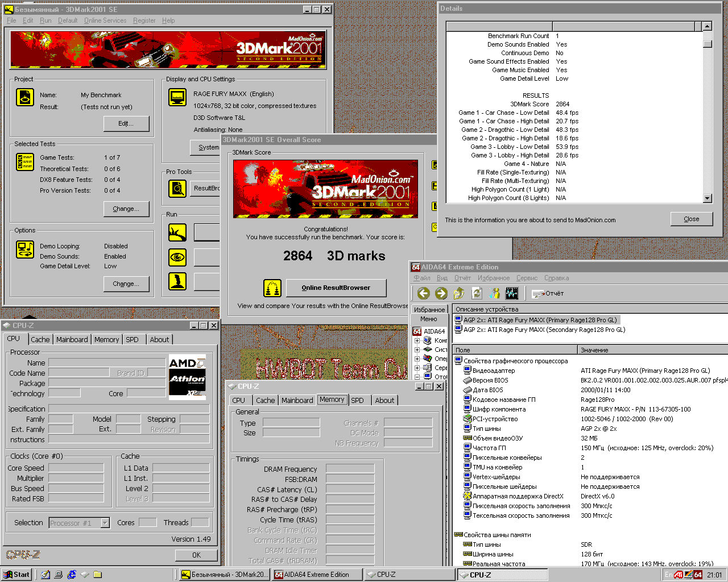The image size is (728, 582).
Task: Select the Видеоадаптер row in AIDA64
Action: point(590,371)
